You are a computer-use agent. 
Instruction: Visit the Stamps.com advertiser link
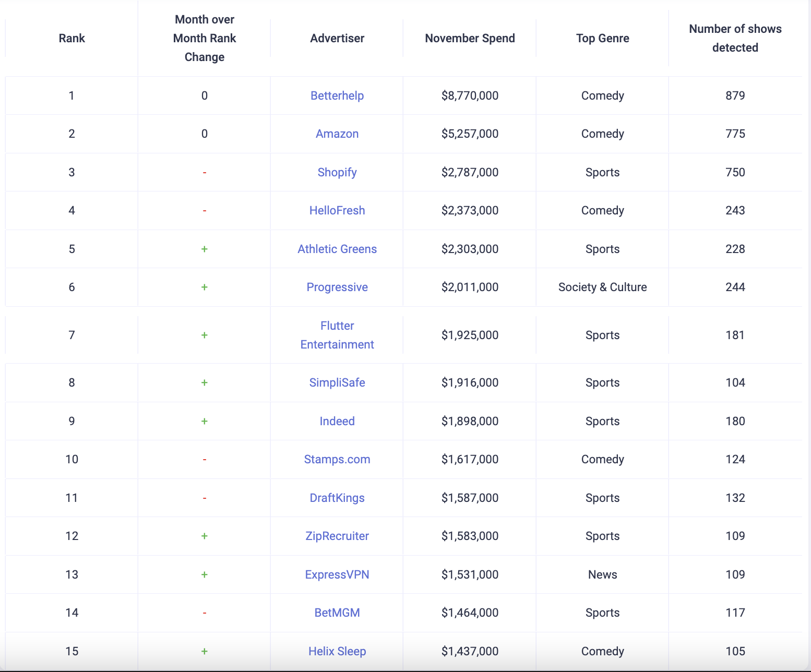tap(337, 459)
